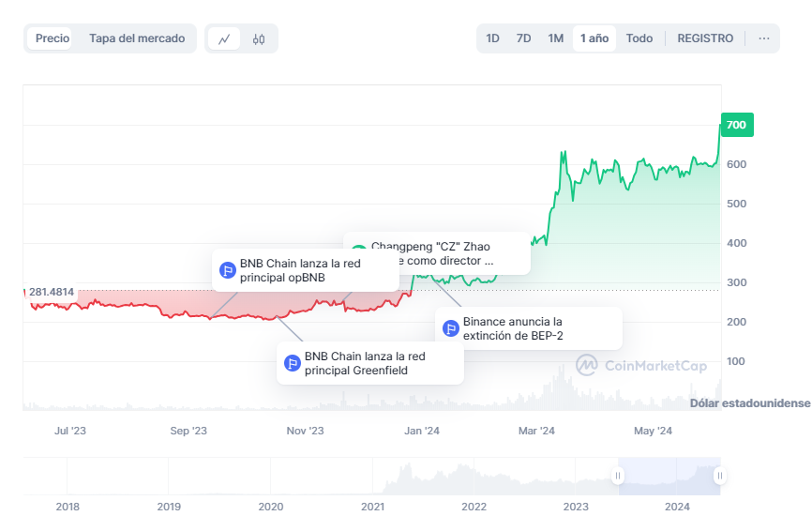Click the Greenfield mainnet flag icon
The image size is (812, 531).
coord(292,363)
